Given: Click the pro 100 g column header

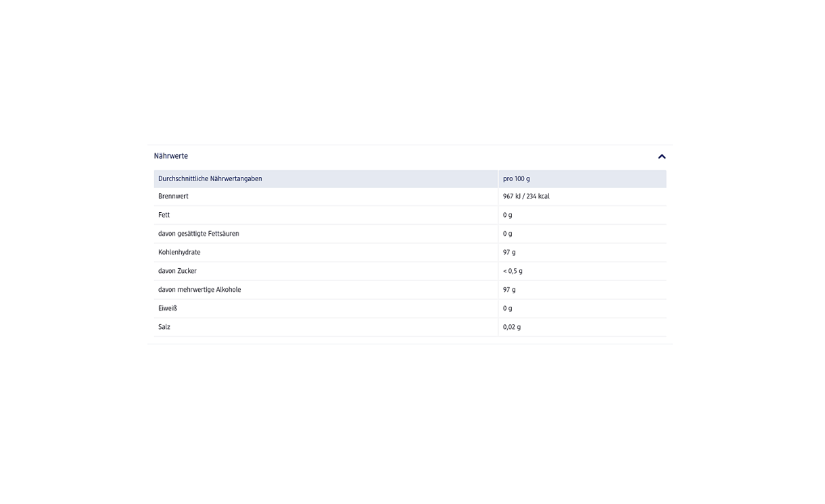Looking at the screenshot, I should [x=517, y=179].
